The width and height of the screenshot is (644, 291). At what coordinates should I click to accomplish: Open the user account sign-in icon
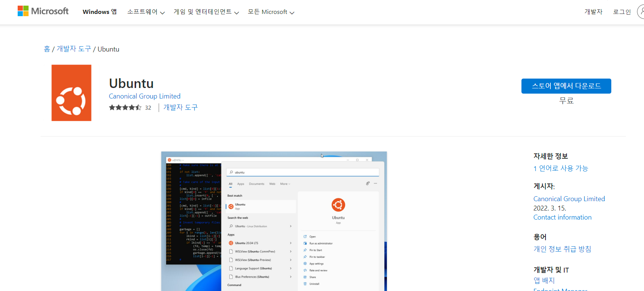(x=641, y=12)
